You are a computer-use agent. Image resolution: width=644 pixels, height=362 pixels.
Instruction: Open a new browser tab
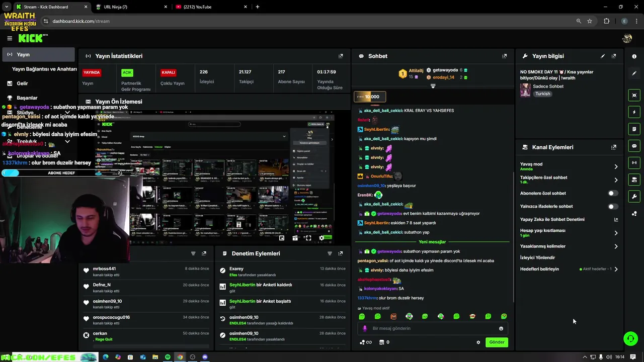pyautogui.click(x=258, y=7)
